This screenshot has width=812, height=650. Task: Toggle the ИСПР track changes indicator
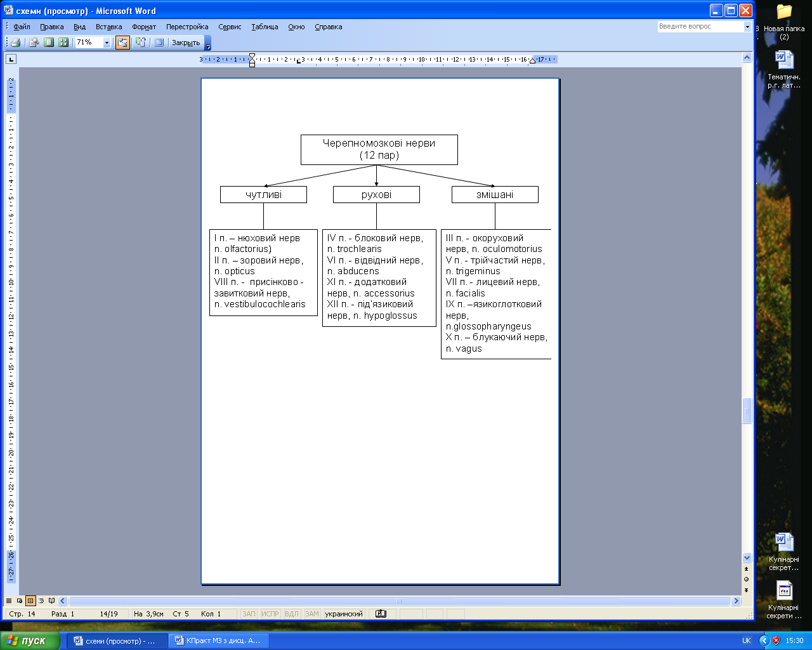[270, 614]
